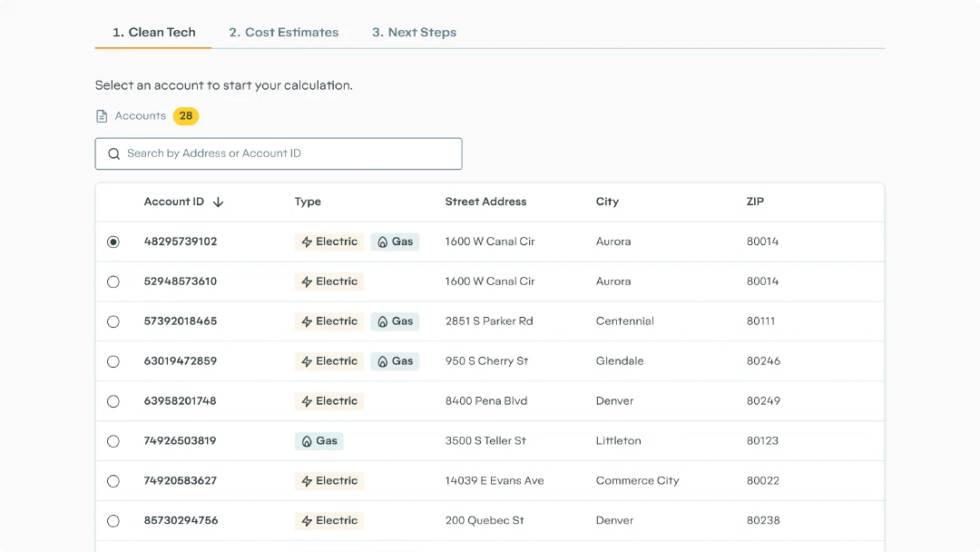Open the Cost Estimates tab
Screen dimensions: 980x552
(x=284, y=33)
